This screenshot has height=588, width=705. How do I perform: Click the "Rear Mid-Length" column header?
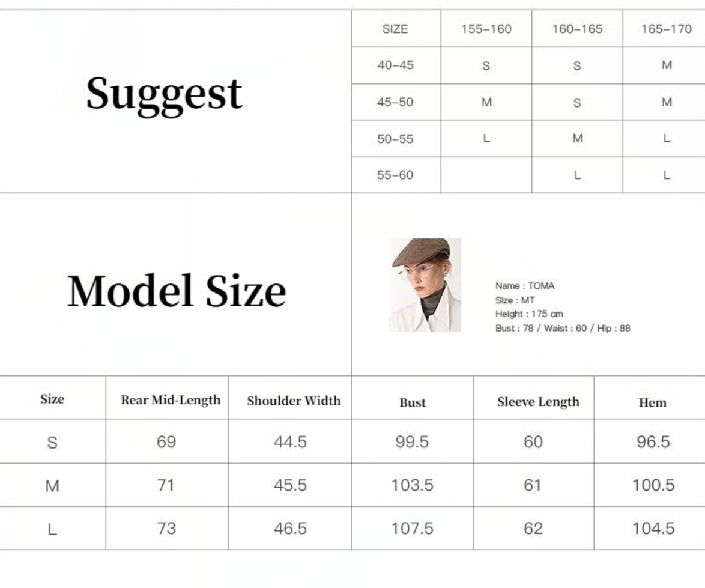coord(171,400)
